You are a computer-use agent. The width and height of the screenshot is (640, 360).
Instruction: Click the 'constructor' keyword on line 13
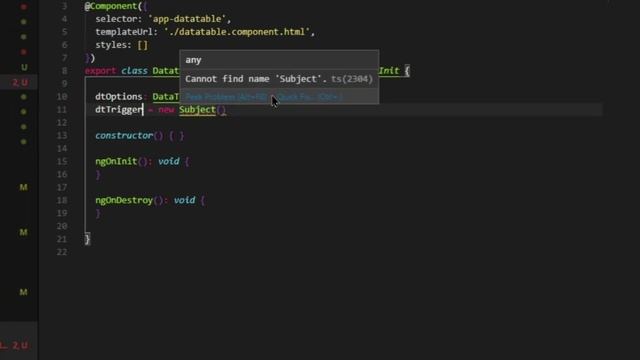(x=124, y=136)
